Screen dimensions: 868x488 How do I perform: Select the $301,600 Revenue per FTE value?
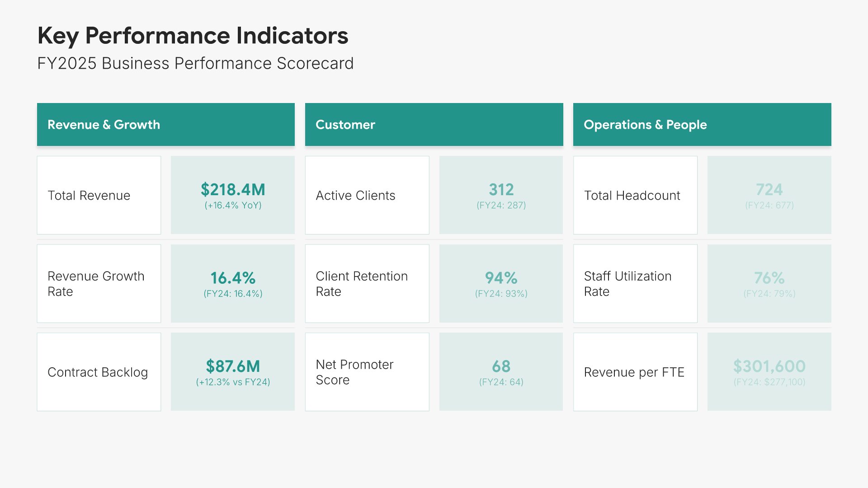point(769,366)
